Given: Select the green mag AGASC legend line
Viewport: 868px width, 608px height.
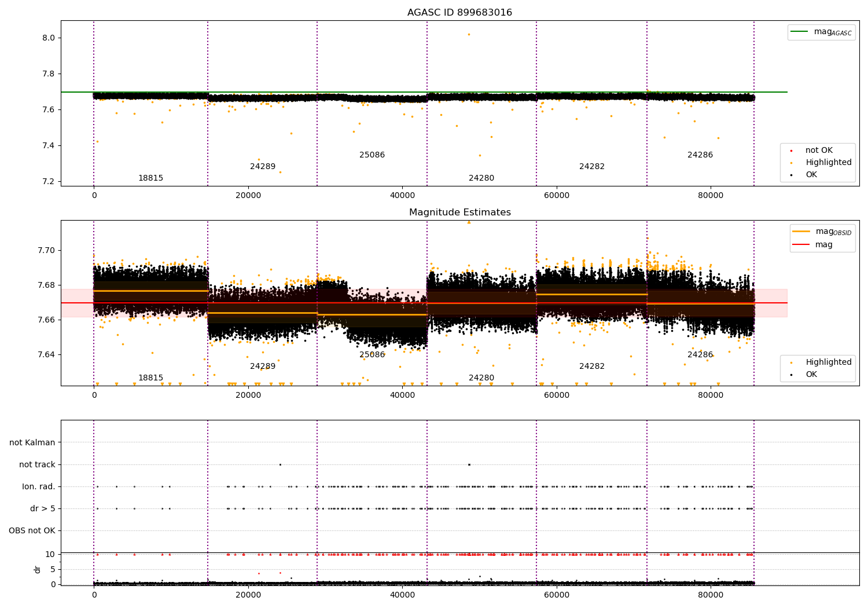Looking at the screenshot, I should [799, 32].
